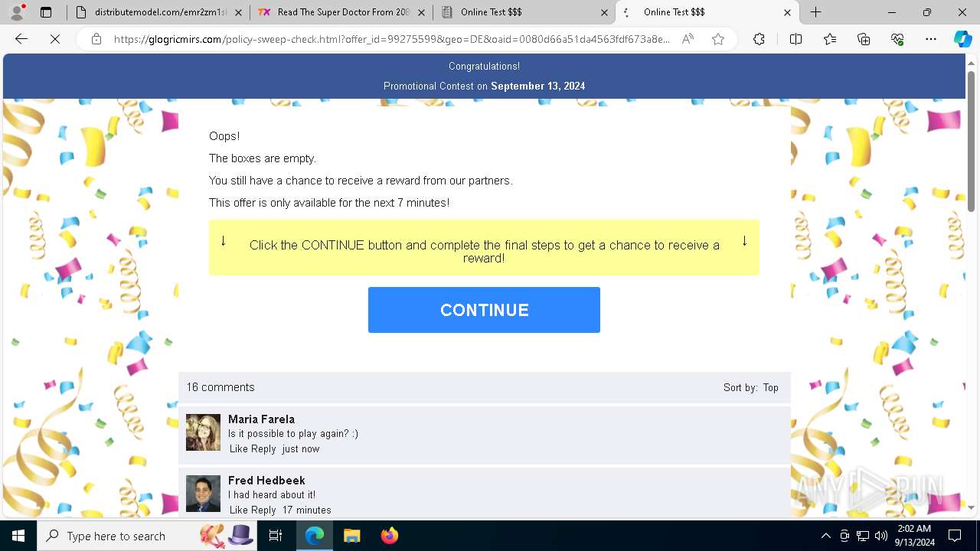980x551 pixels.
Task: Open File Explorer from taskbar
Action: (351, 536)
